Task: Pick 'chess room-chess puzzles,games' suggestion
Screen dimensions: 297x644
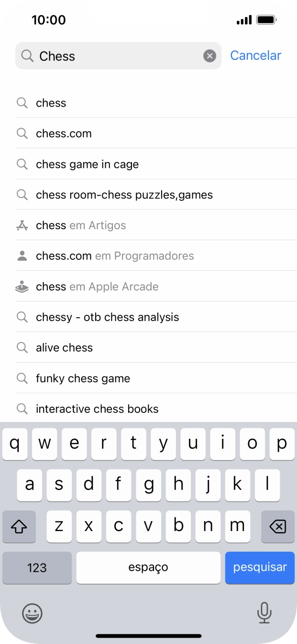Action: click(124, 195)
